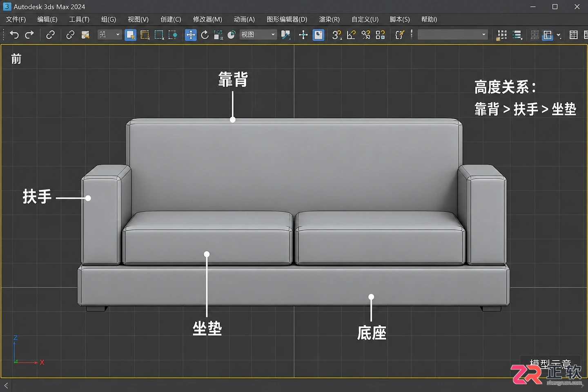588x392 pixels.
Task: Open the Curve Editor grid icon
Action: tap(573, 35)
